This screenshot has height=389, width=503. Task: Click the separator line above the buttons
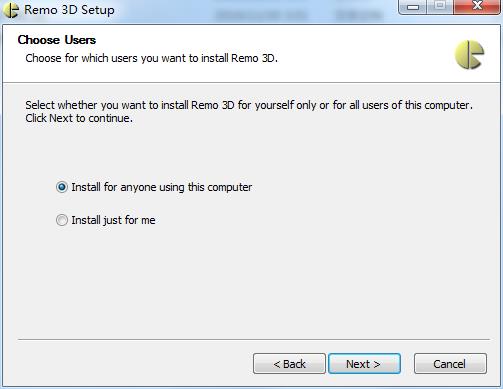(254, 340)
